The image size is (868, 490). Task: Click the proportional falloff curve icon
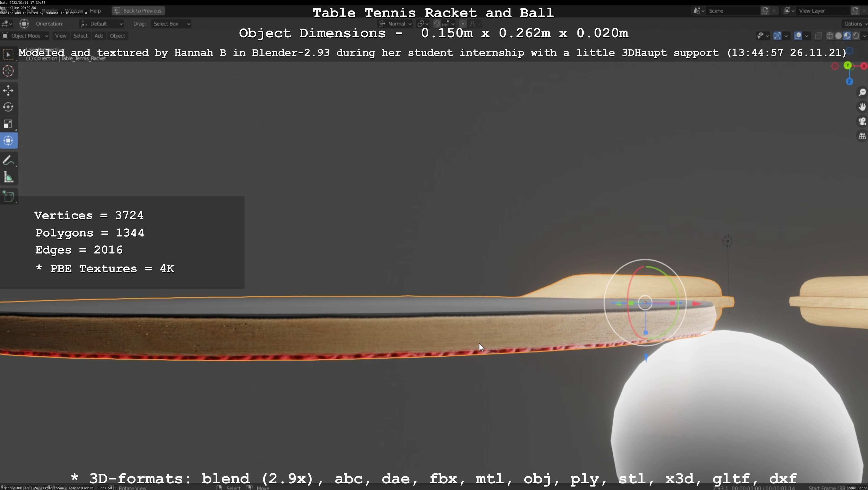click(x=474, y=23)
